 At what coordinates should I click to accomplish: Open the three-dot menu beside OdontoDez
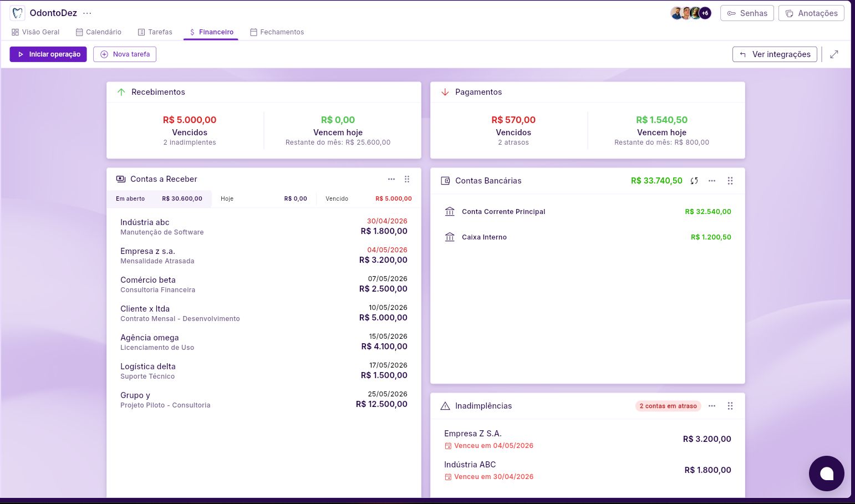[87, 13]
